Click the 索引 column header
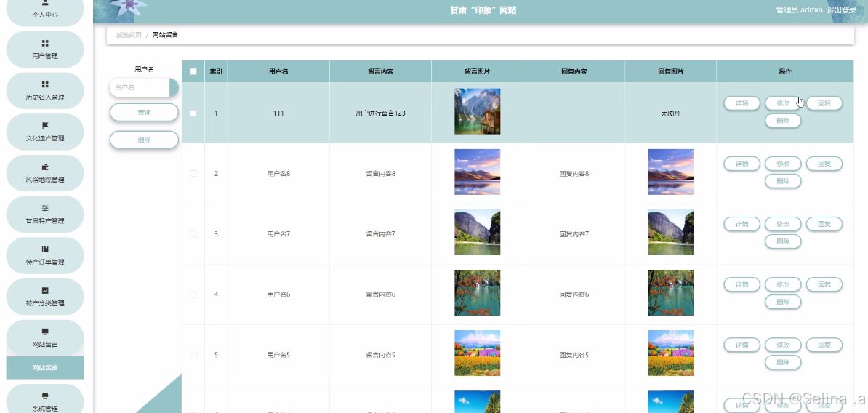This screenshot has height=413, width=868. point(216,71)
